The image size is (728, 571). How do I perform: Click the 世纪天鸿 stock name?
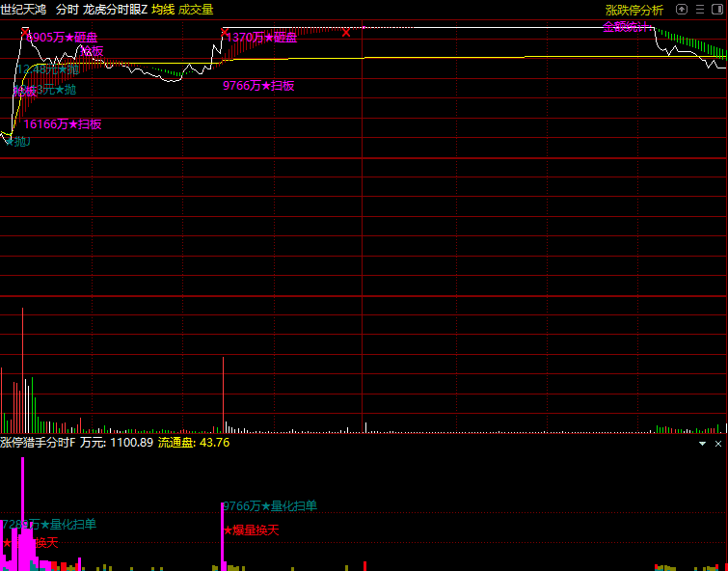click(x=23, y=10)
